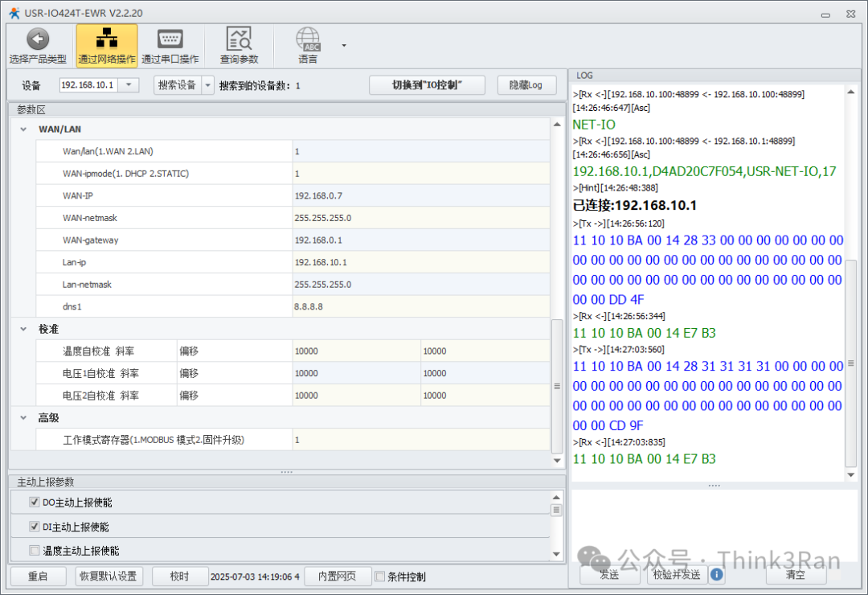Toggle the DI active report checkbox

[34, 527]
